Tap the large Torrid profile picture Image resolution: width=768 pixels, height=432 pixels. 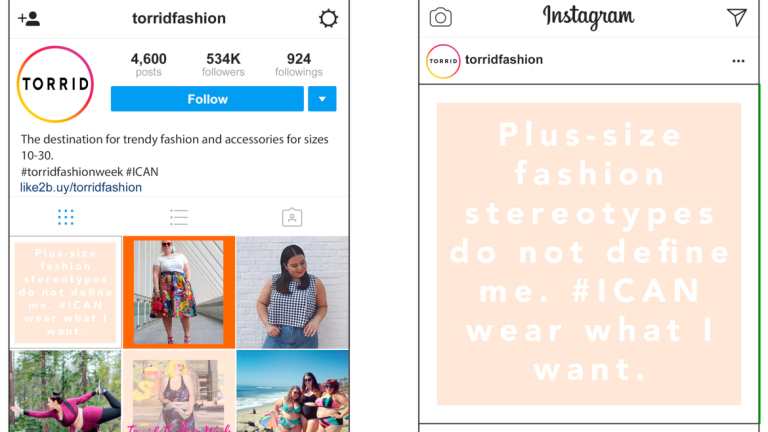point(55,84)
